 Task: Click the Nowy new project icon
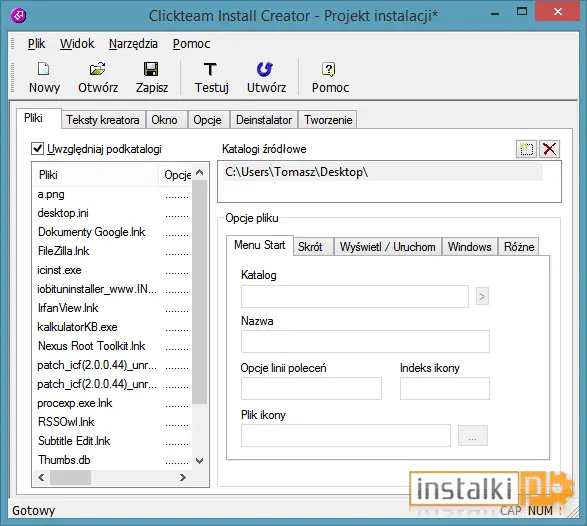pyautogui.click(x=44, y=69)
